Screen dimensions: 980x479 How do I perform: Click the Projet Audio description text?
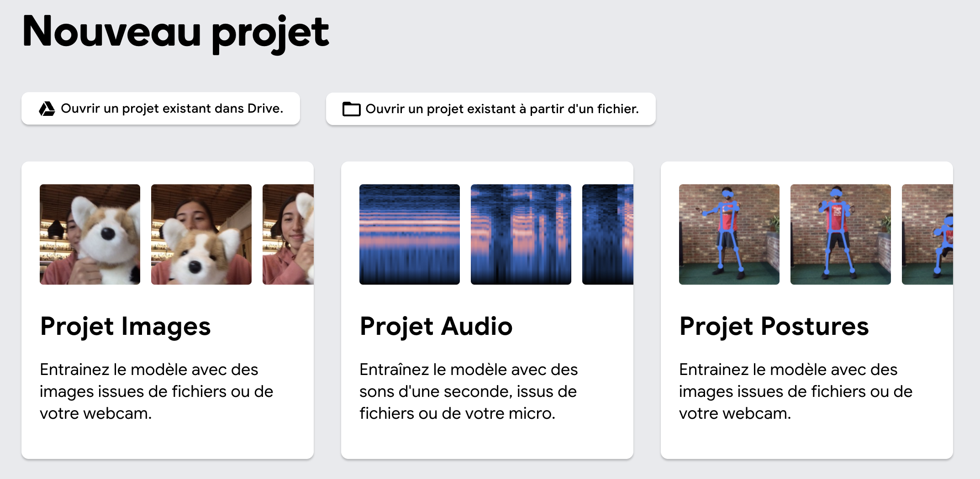tap(469, 391)
